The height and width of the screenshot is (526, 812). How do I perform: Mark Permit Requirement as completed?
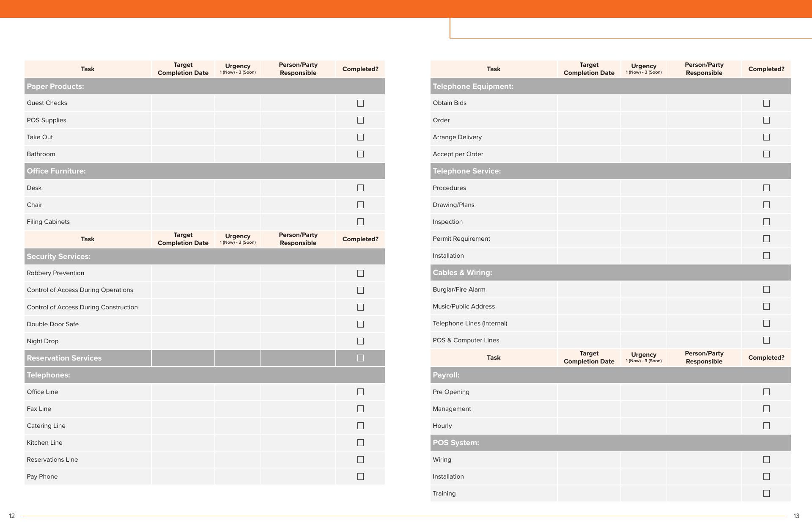click(x=766, y=239)
